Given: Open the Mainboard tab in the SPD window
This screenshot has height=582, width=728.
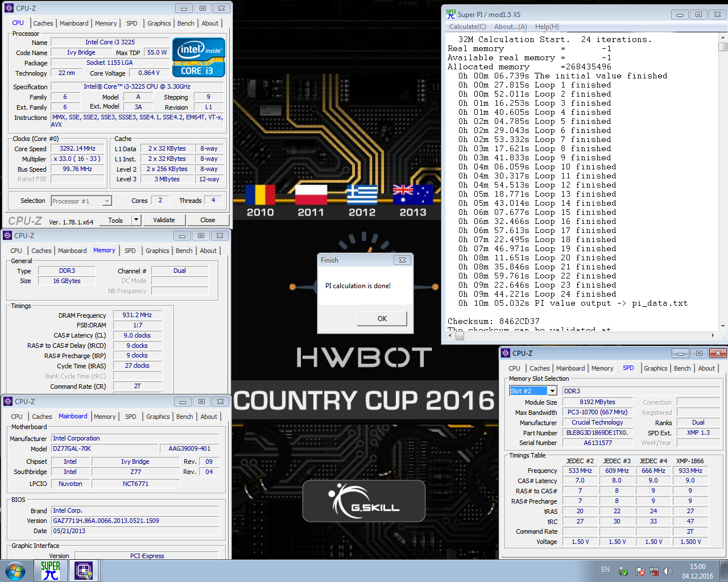Looking at the screenshot, I should [x=570, y=368].
